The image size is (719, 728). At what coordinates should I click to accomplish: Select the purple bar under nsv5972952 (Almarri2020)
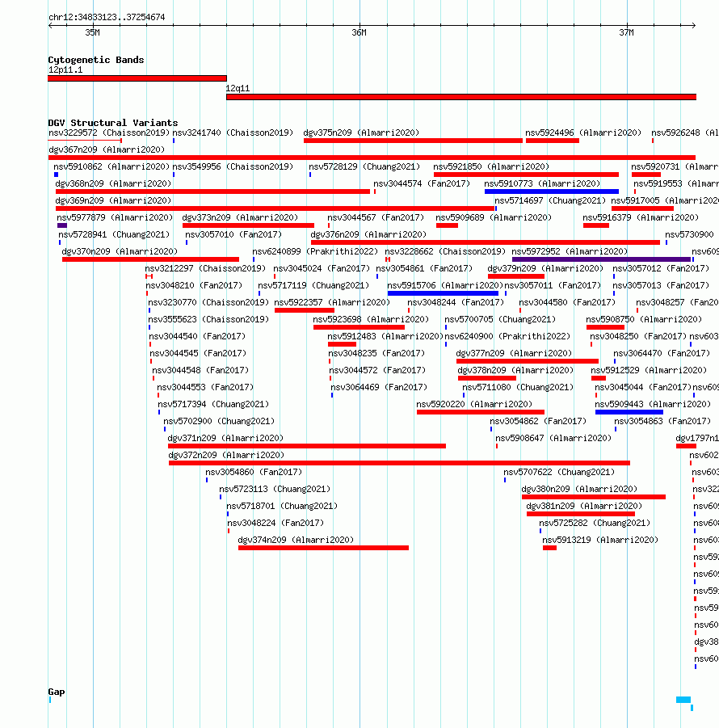click(602, 259)
